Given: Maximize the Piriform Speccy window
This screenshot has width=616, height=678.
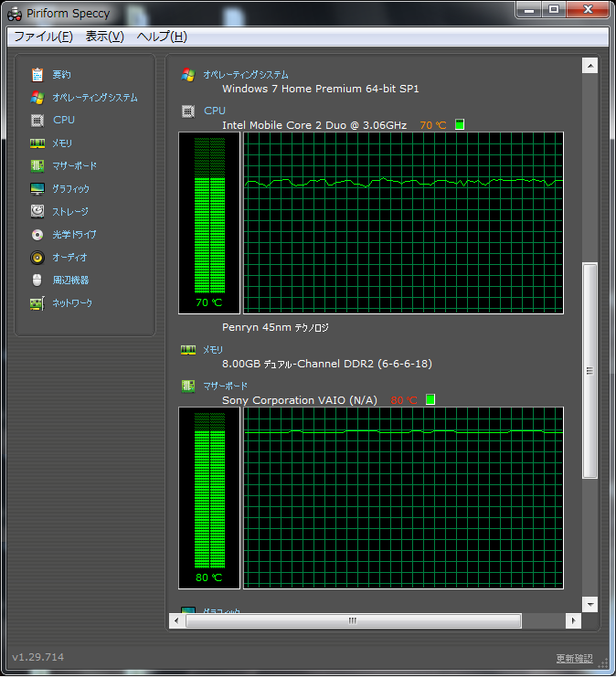Looking at the screenshot, I should coord(554,10).
